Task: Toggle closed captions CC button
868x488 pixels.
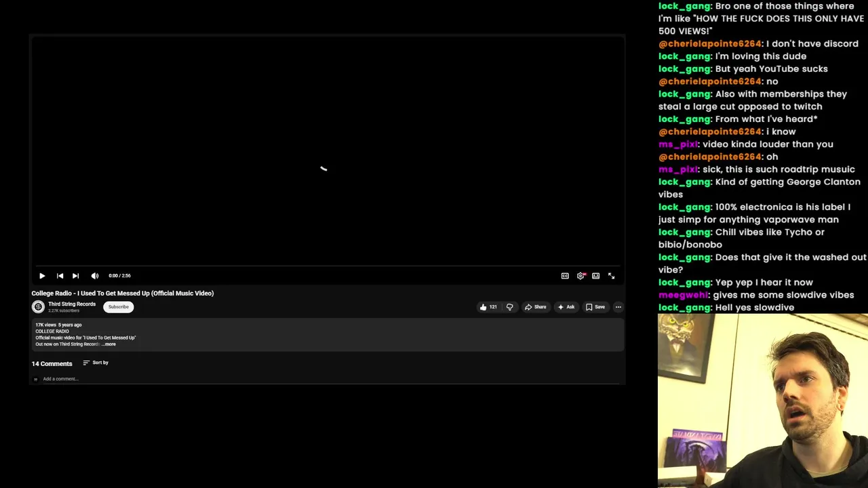Action: [565, 276]
